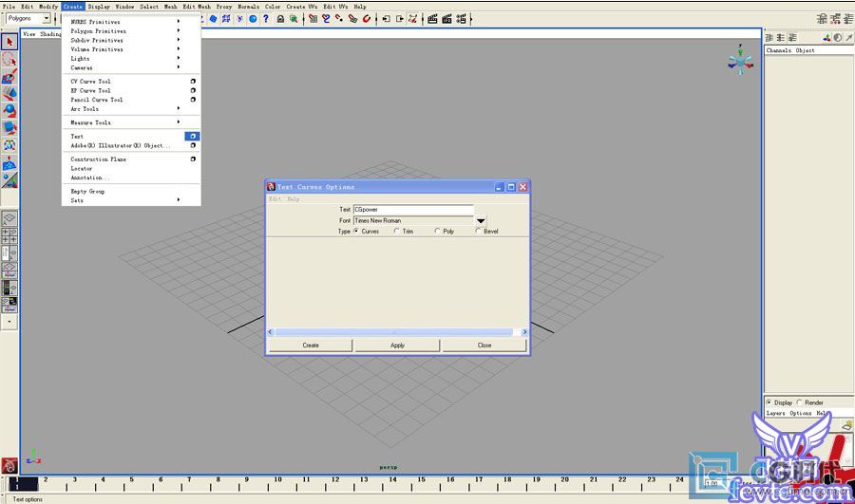Image resolution: width=855 pixels, height=504 pixels.
Task: Select Bevel type radio button
Action: (478, 231)
